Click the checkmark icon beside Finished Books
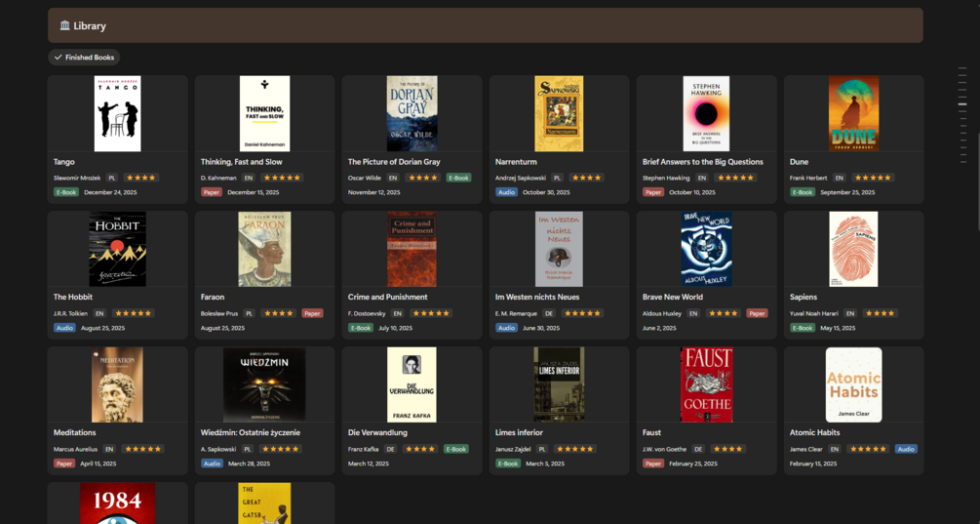This screenshot has width=980, height=524. pyautogui.click(x=59, y=58)
